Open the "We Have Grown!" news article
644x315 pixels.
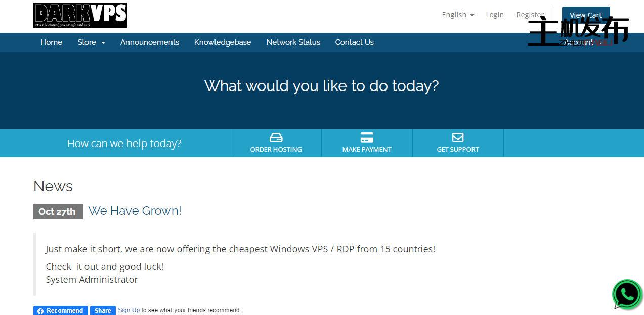coord(135,211)
